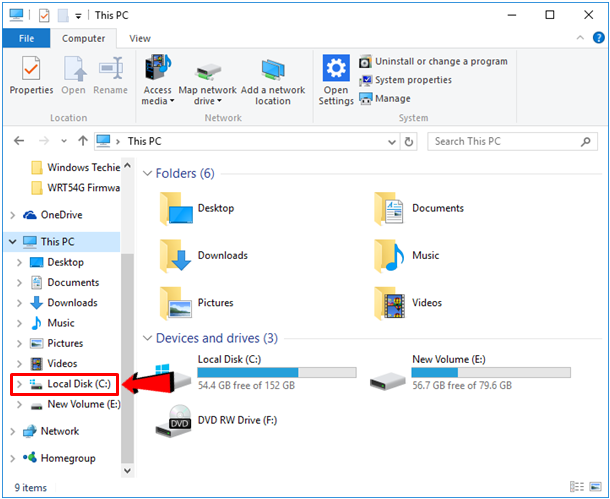Select OneDrive in navigation pane
The height and width of the screenshot is (499, 610).
click(53, 215)
